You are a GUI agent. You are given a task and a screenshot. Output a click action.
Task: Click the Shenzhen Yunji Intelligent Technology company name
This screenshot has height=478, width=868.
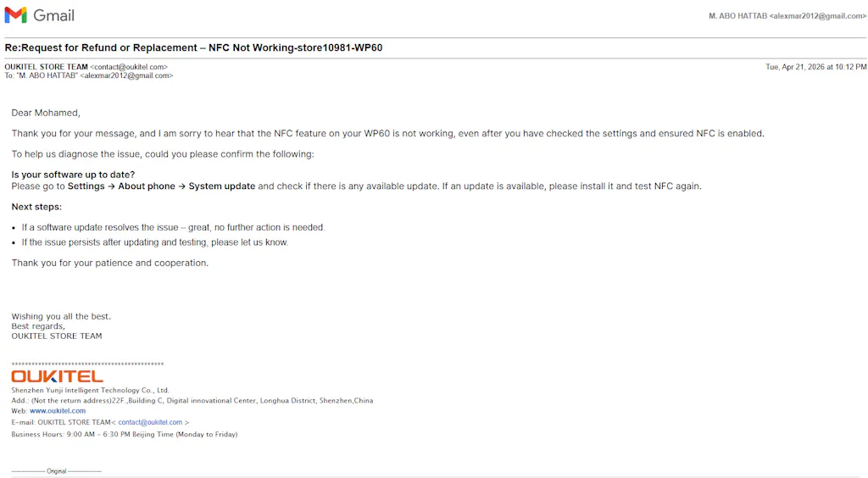tap(90, 391)
